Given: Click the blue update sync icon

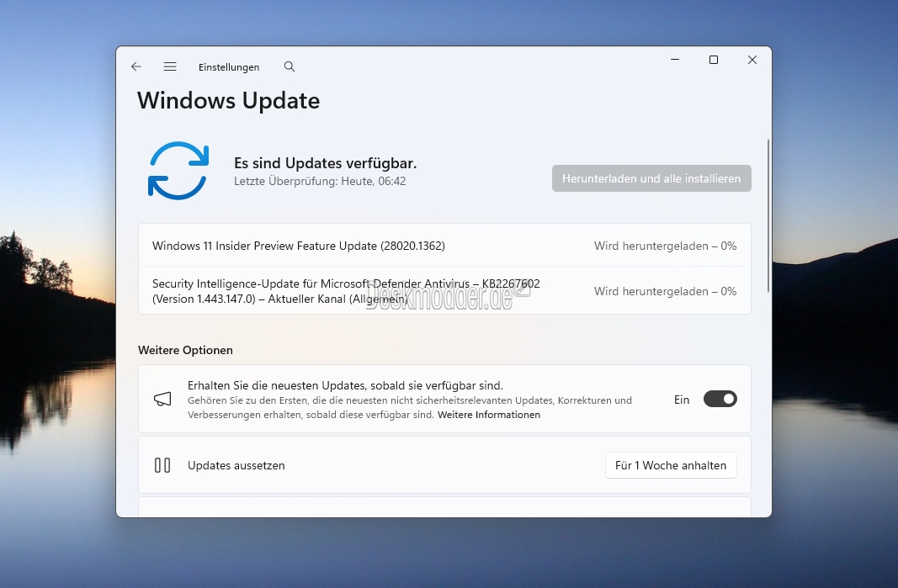Looking at the screenshot, I should coord(178,171).
